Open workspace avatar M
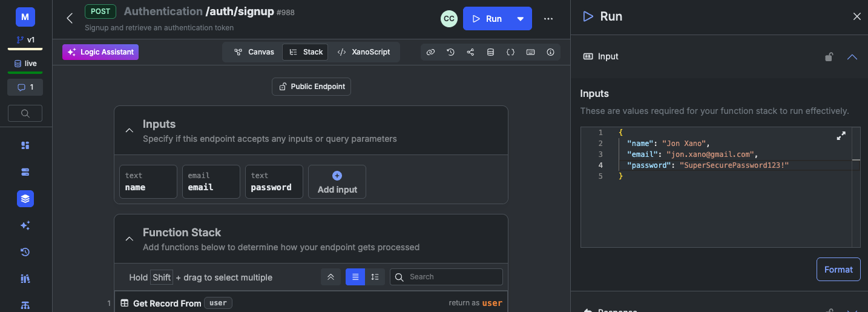 (x=25, y=17)
